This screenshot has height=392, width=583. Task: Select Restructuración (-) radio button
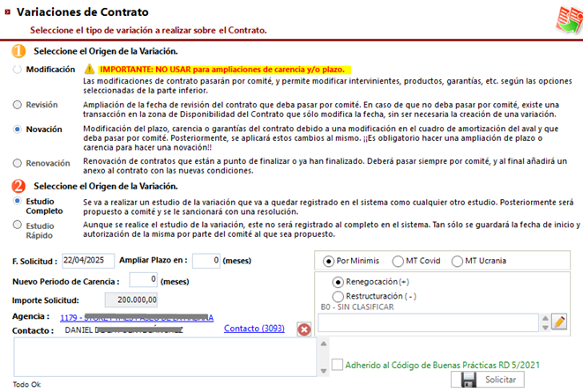click(x=338, y=297)
